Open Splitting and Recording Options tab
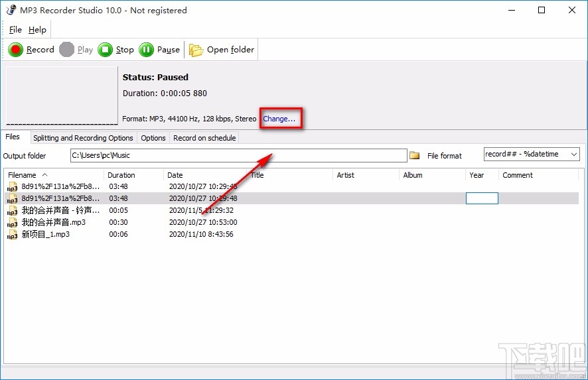The height and width of the screenshot is (380, 588). click(83, 138)
